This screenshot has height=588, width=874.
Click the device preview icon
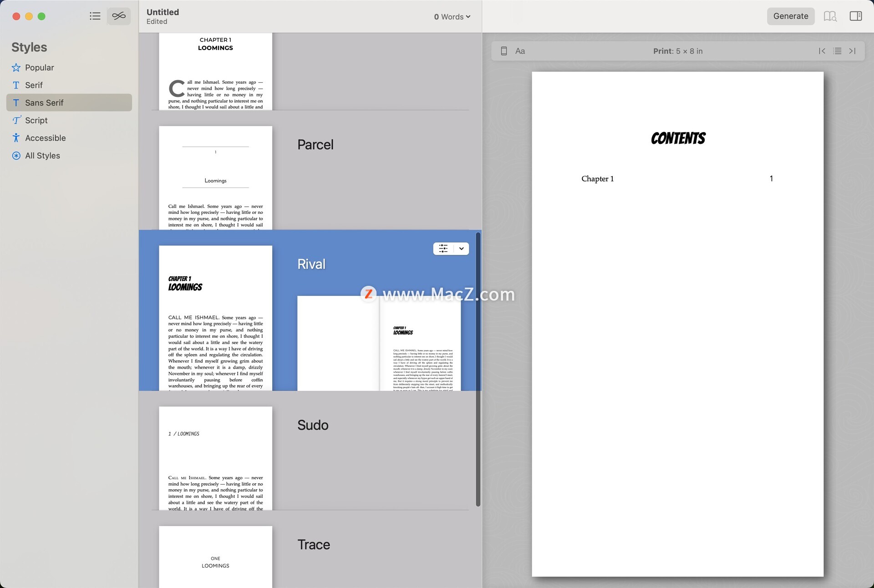(504, 51)
